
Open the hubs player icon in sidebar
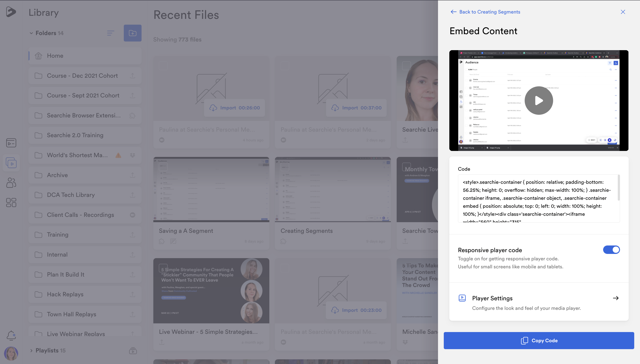click(x=11, y=143)
